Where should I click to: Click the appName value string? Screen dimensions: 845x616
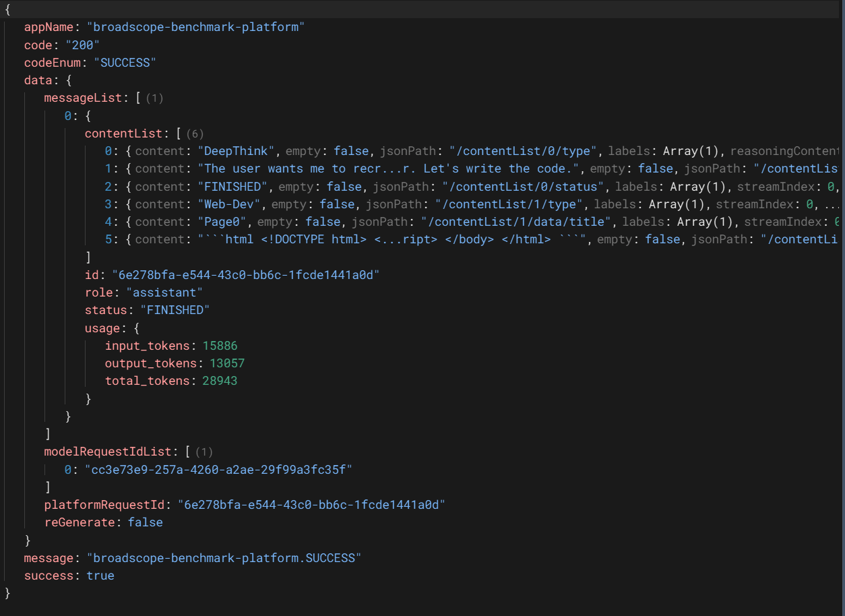click(195, 28)
